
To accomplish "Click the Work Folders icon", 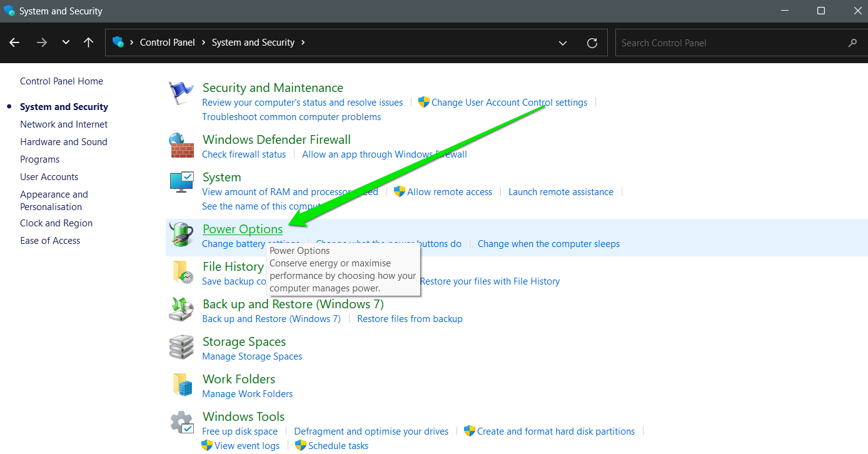I will click(181, 385).
